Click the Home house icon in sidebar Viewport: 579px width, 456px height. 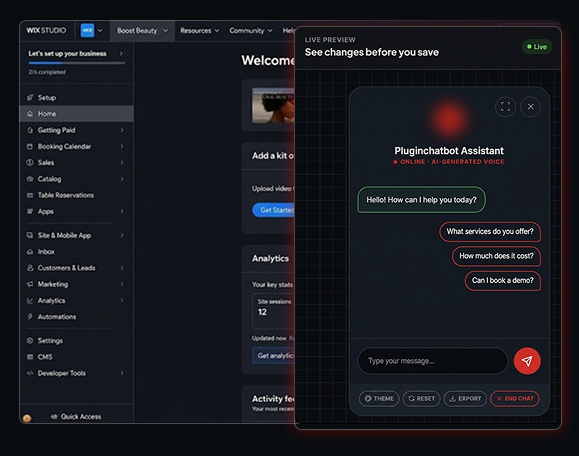(x=30, y=114)
